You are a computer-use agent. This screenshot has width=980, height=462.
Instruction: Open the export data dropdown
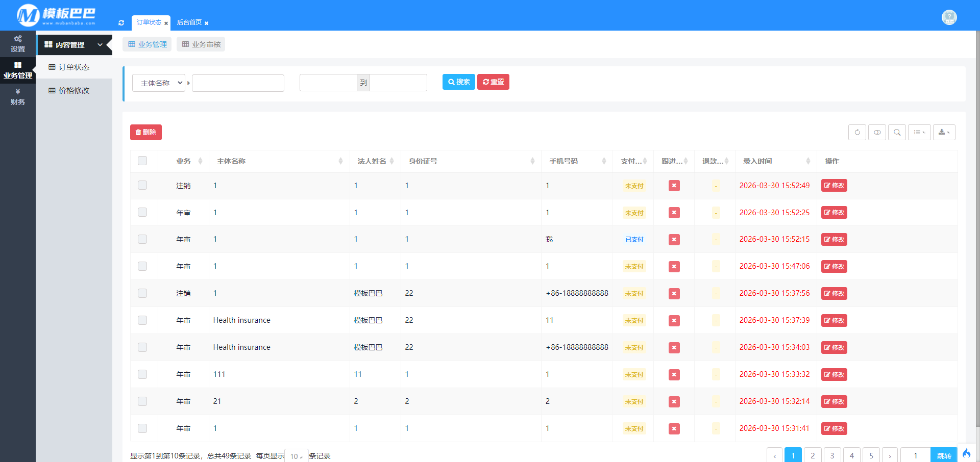pos(944,133)
